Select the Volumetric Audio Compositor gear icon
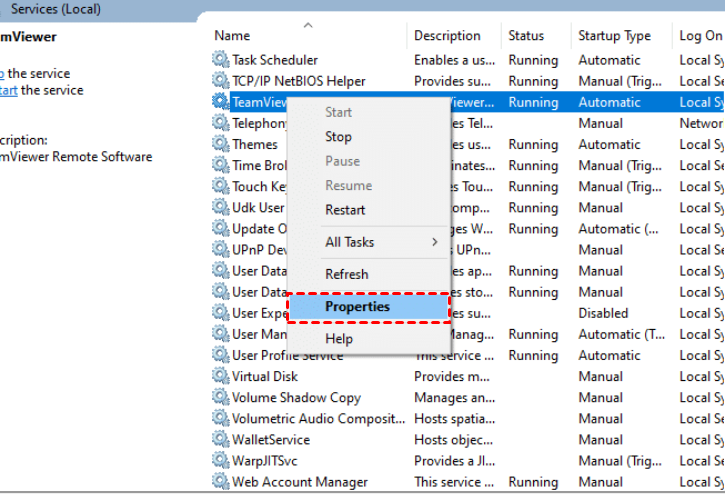This screenshot has height=494, width=725. pyautogui.click(x=220, y=418)
